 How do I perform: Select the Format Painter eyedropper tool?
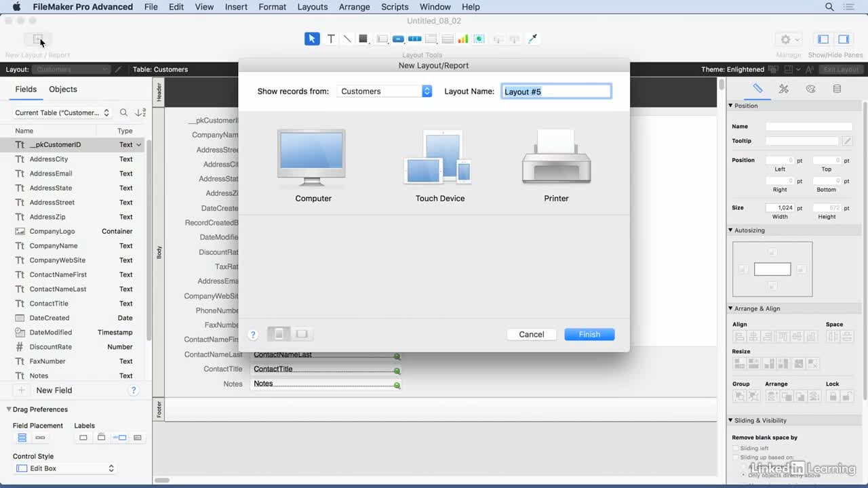point(532,39)
